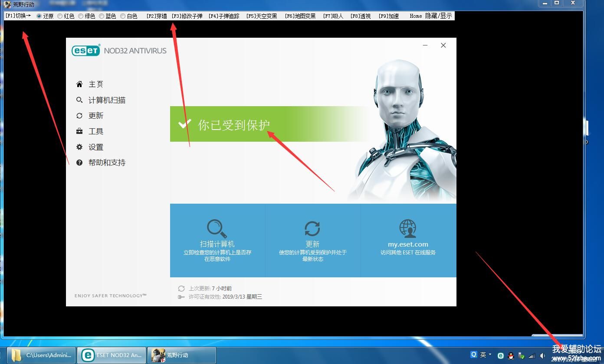Open 设置 in the ESET sidebar
This screenshot has width=604, height=364.
(96, 147)
